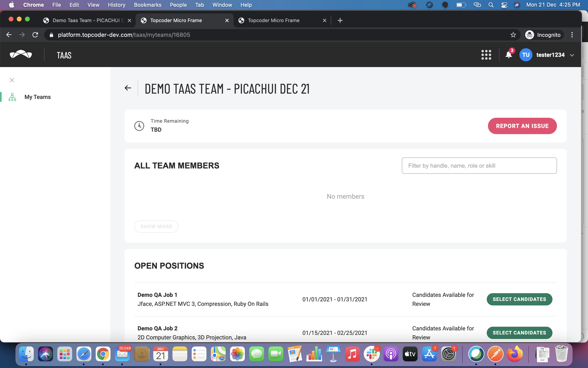588x368 pixels.
Task: Open Music app from the dock
Action: (352, 354)
